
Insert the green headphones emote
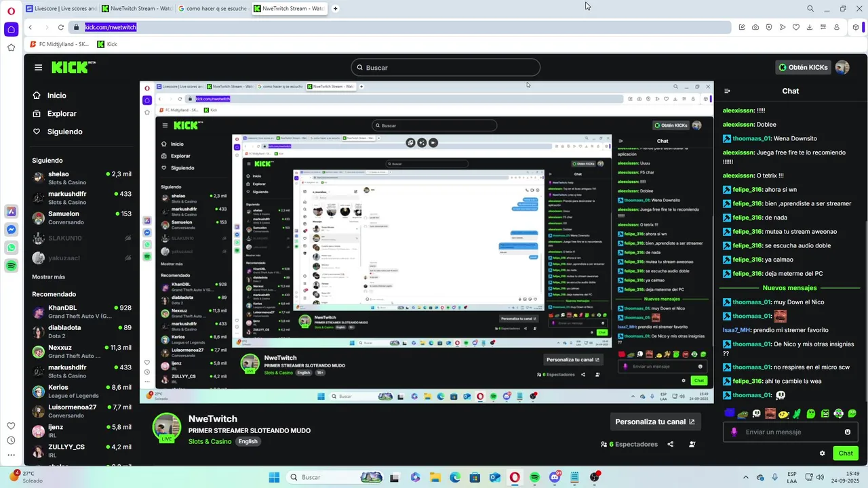(838, 413)
